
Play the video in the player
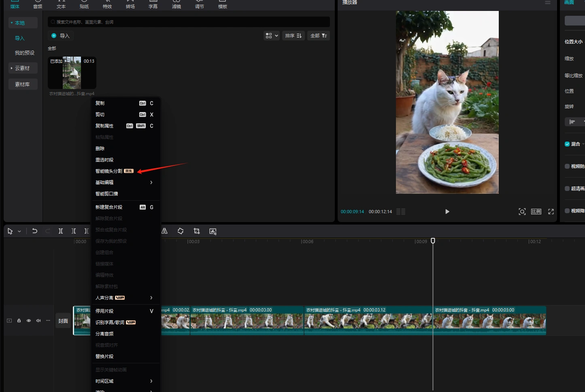447,212
